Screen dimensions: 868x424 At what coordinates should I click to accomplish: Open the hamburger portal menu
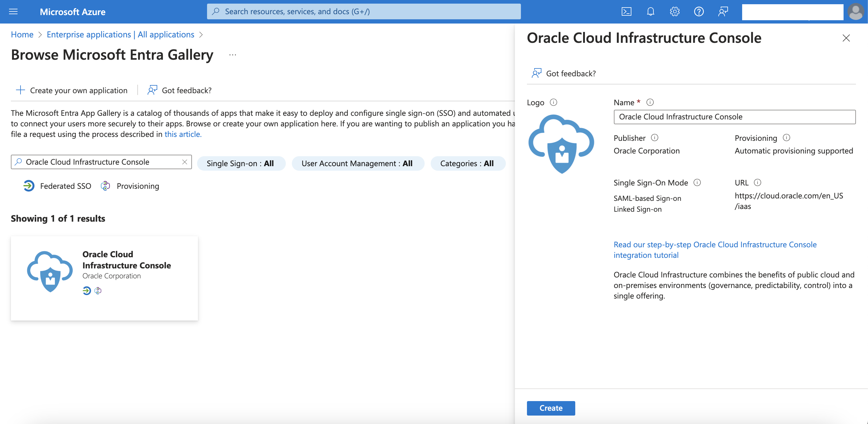[x=13, y=12]
